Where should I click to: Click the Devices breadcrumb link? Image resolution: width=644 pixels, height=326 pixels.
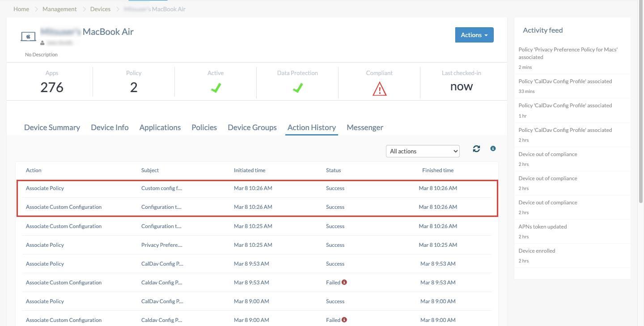click(x=100, y=9)
